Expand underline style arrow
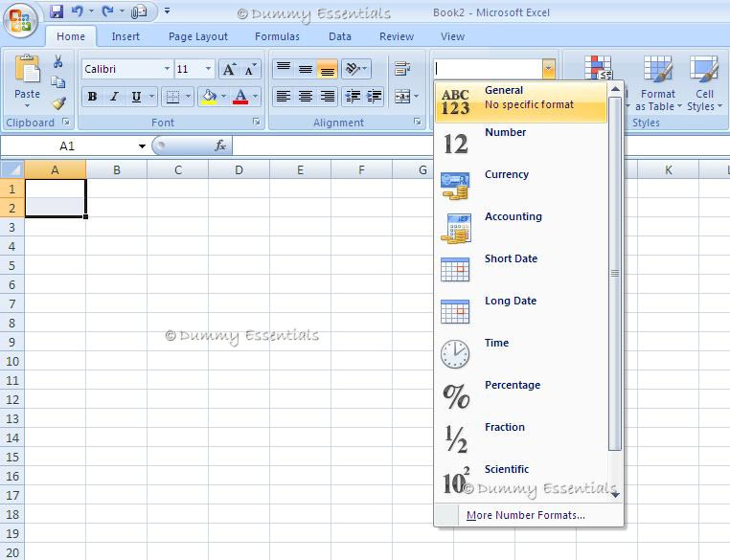730x560 pixels. tap(151, 97)
